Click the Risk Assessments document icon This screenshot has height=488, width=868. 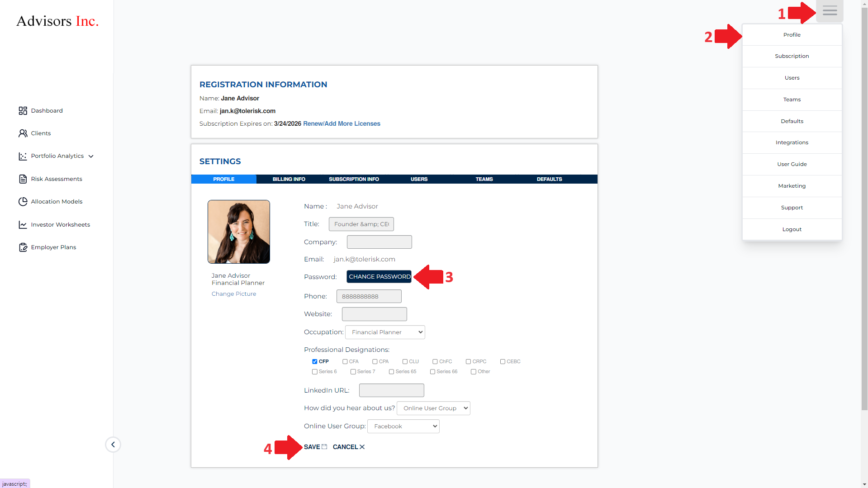tap(23, 179)
